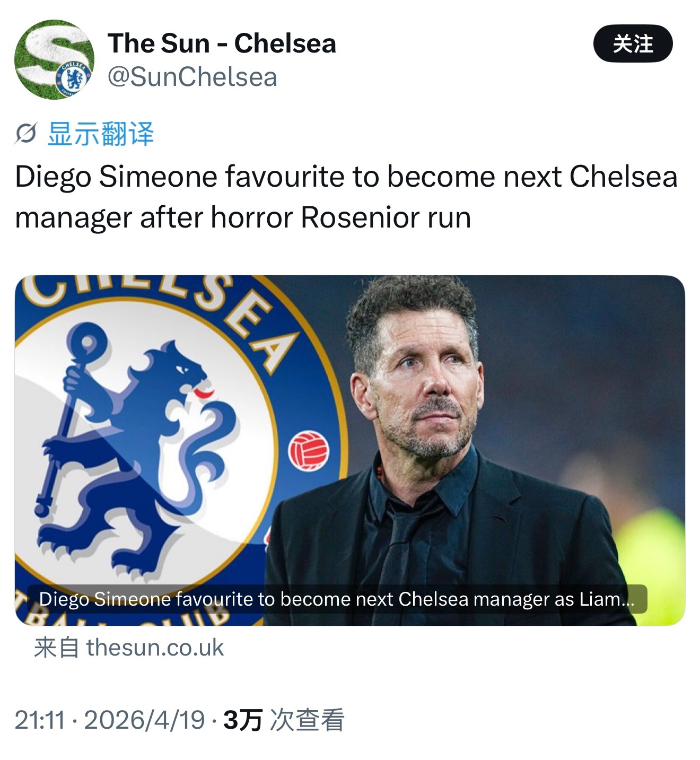
Task: Click the small Chelsea badge on the avatar
Action: (74, 80)
